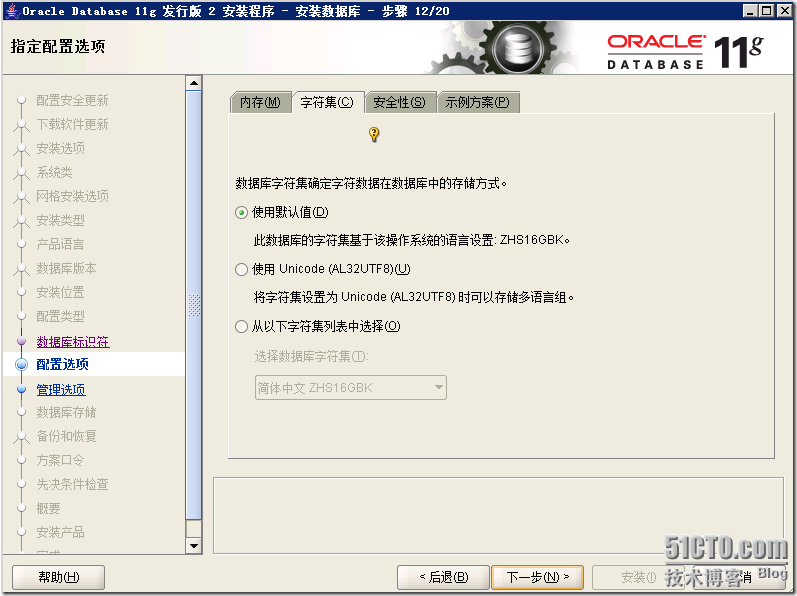Screen dimensions: 797x596
Task: Click the 安装选项 step text
Action: point(60,148)
